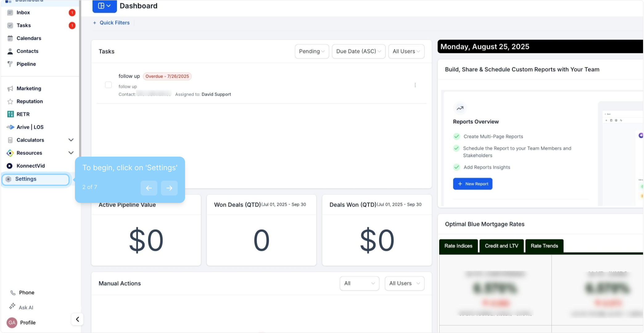
Task: Collapse the sidebar with the chevron button
Action: [x=77, y=319]
